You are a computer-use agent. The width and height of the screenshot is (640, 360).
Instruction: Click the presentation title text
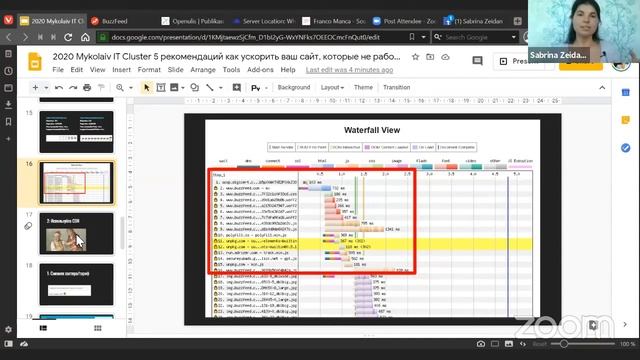226,57
